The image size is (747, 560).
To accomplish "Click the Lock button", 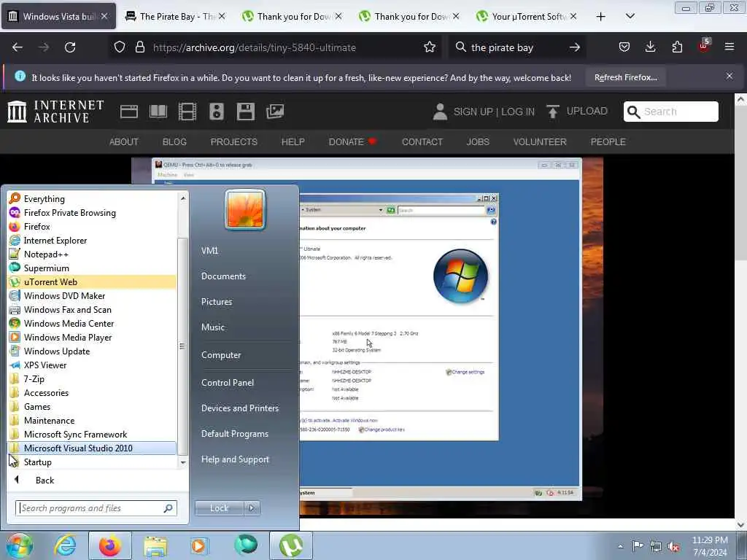I will click(219, 508).
